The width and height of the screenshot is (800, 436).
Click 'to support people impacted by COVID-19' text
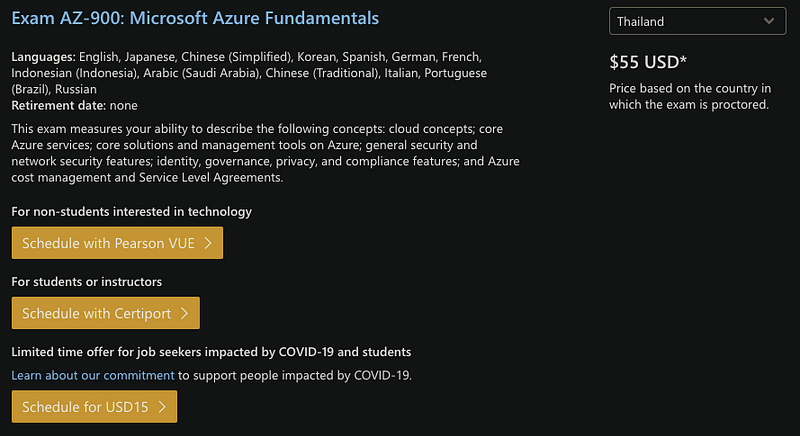(295, 375)
